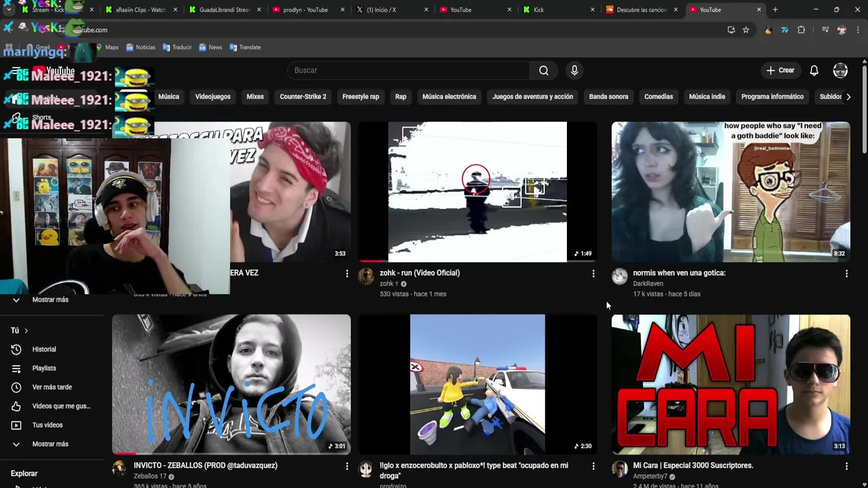
Task: Open the Translate bookmark
Action: click(x=245, y=47)
